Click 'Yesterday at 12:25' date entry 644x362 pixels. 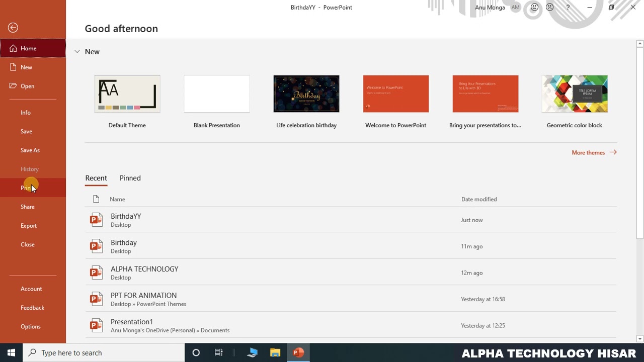point(483,326)
